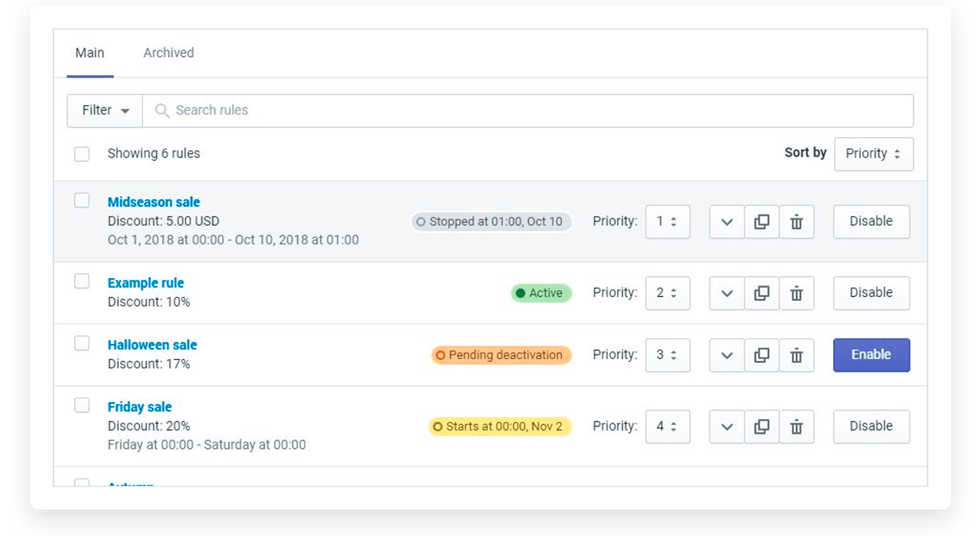Viewport: 980px width, 536px height.
Task: Change priority selector of Midseason sale
Action: click(667, 222)
